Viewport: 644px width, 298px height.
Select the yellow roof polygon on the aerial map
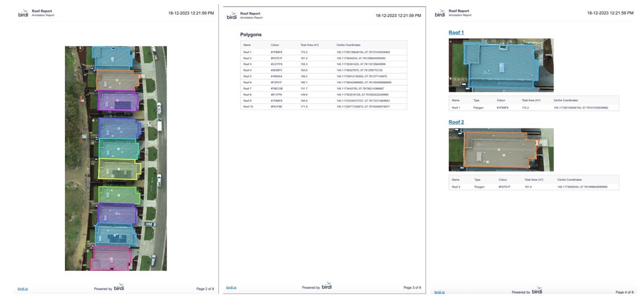(120, 169)
